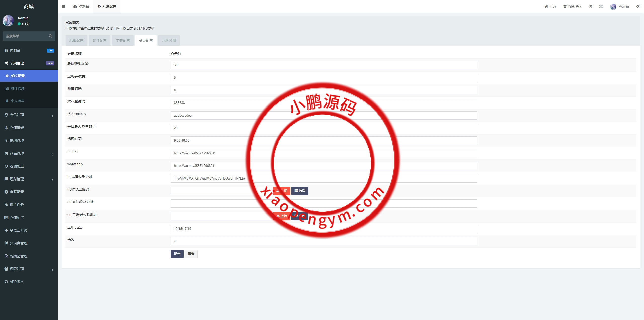Open the settings gears icon at top right

[x=638, y=6]
